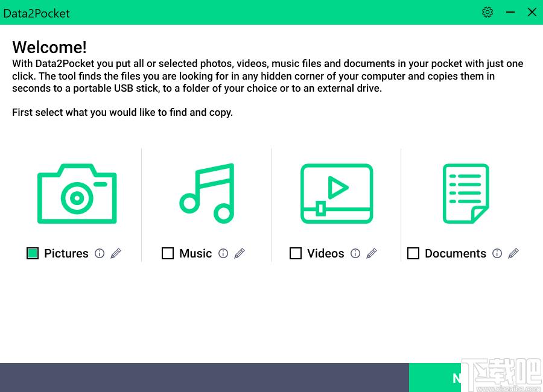Click the Welcome! heading
Screen dimensions: 543x392
pyautogui.click(x=49, y=47)
